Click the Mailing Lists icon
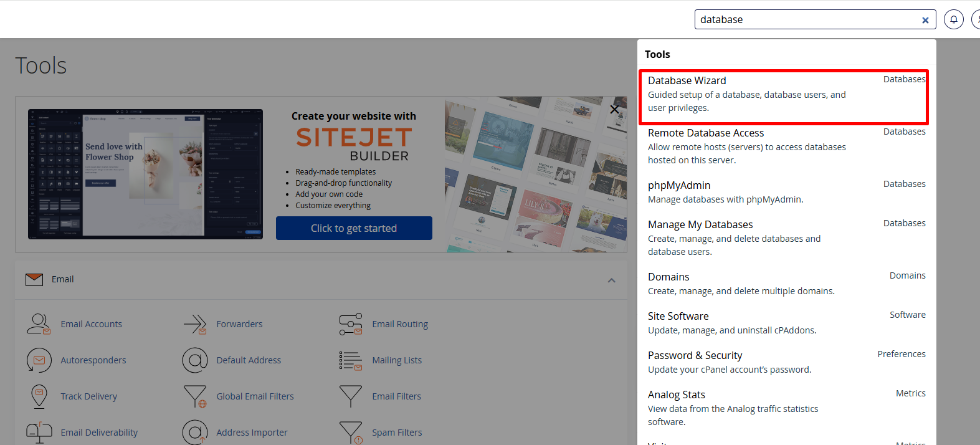This screenshot has height=445, width=980. pos(350,360)
